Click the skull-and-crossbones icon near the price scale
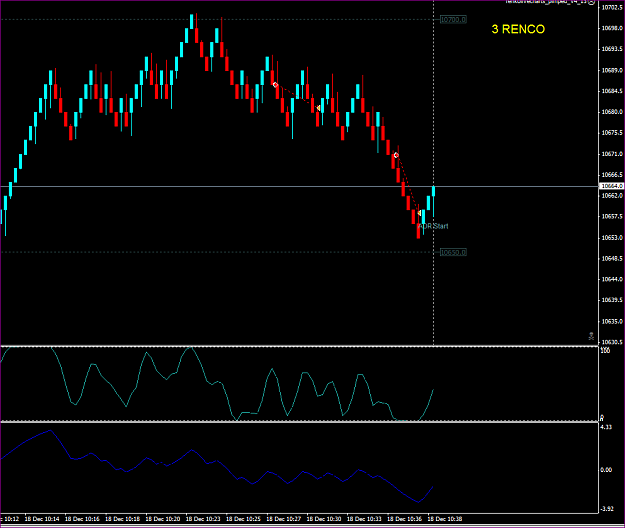Viewport: 625px width, 528px height. click(x=591, y=336)
